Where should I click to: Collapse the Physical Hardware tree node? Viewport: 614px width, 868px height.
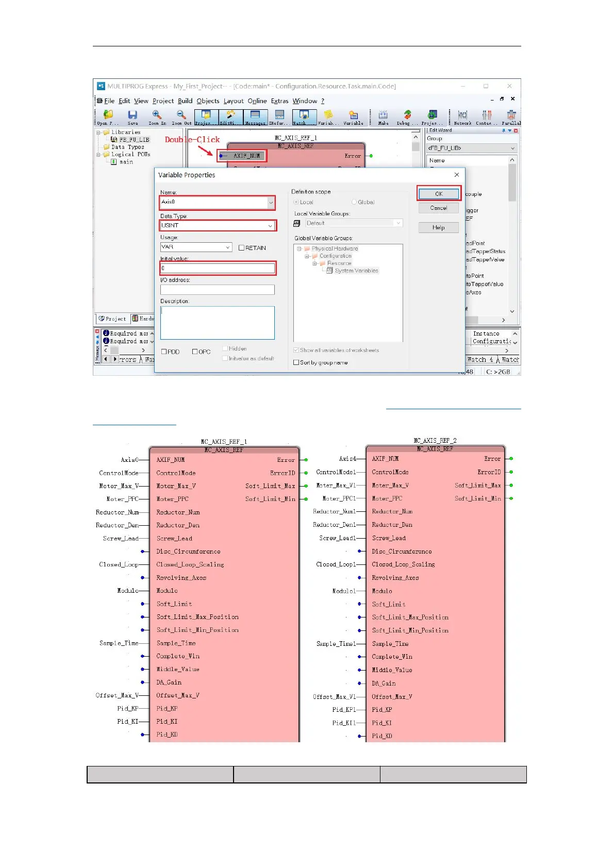[299, 248]
